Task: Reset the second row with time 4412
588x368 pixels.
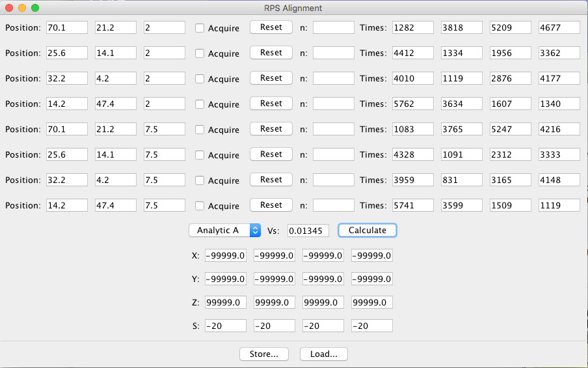Action: pyautogui.click(x=271, y=53)
